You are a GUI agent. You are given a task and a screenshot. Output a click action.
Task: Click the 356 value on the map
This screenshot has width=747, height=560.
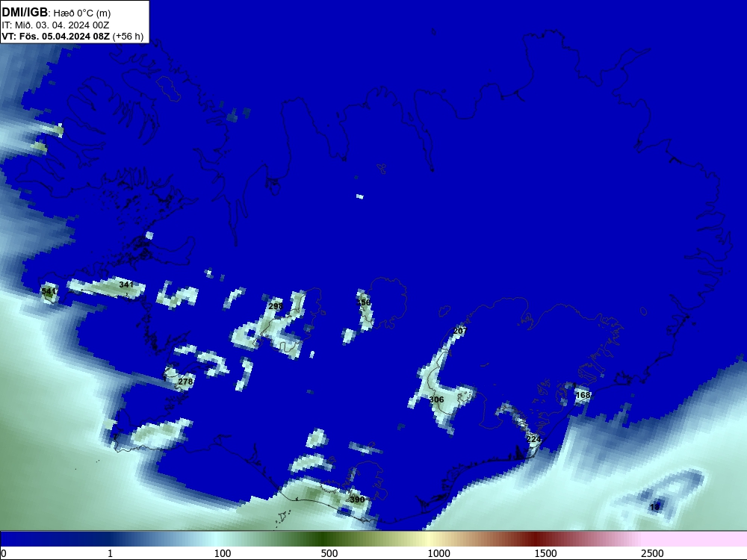[x=364, y=303]
